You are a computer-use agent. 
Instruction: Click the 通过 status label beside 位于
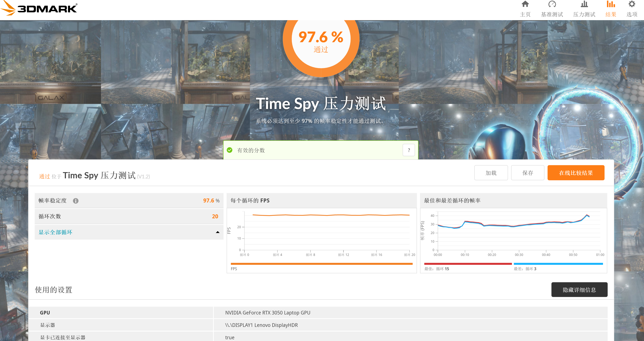pyautogui.click(x=44, y=176)
